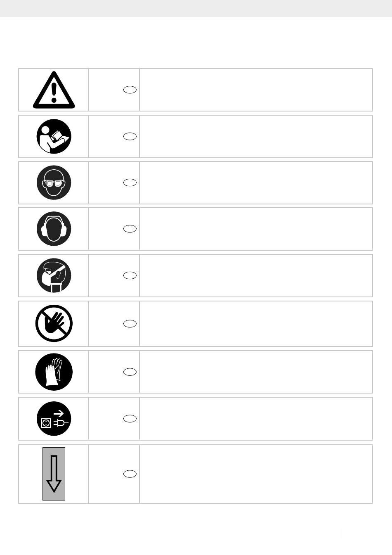Select the crossed-out hand prohibition symbol
The width and height of the screenshot is (392, 555).
click(x=54, y=323)
